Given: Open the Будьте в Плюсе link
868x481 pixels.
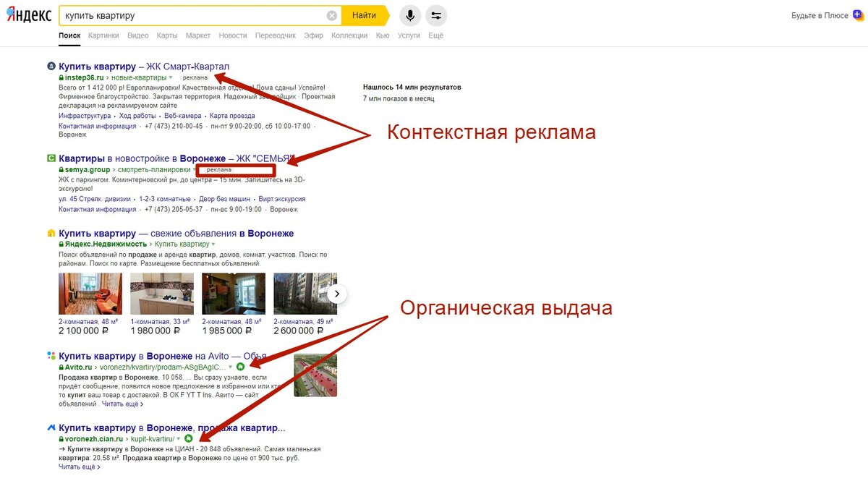Looking at the screenshot, I should point(820,15).
